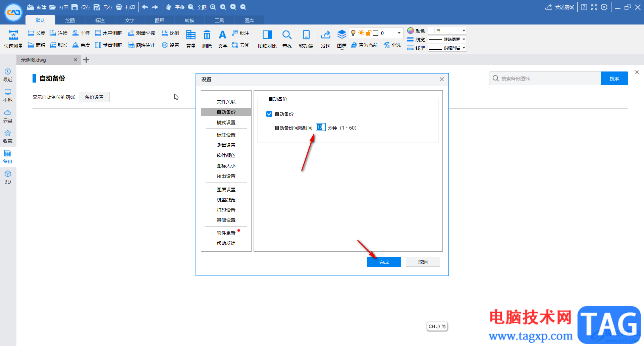Select the 批注 annotation tool
This screenshot has width=644, height=346.
click(x=240, y=33)
